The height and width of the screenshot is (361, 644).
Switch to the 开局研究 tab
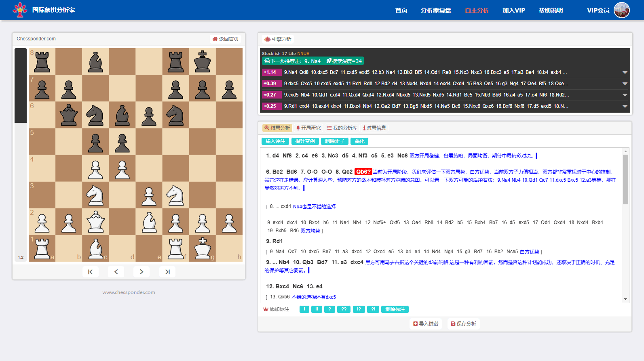[308, 128]
